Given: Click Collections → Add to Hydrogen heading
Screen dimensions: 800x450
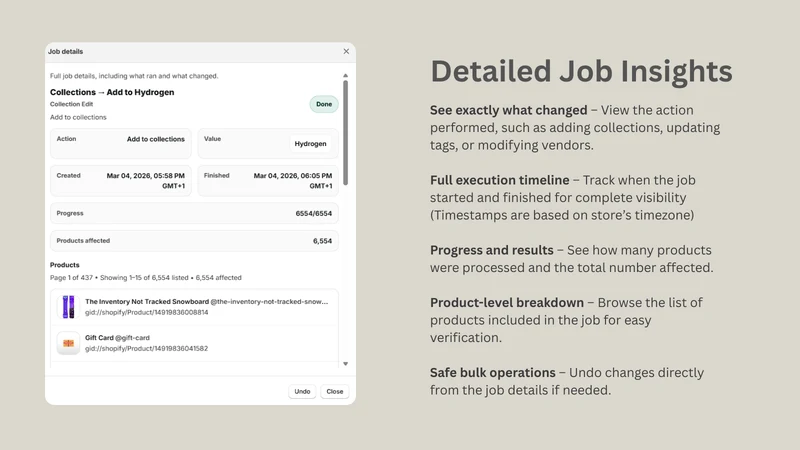Looking at the screenshot, I should (x=112, y=92).
